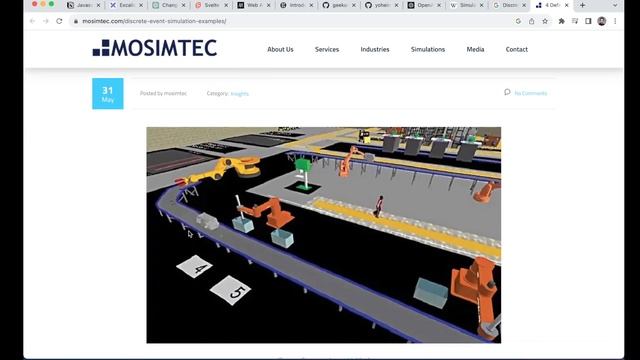Viewport: 640px width, 360px height.
Task: Open the Media menu
Action: pos(475,49)
